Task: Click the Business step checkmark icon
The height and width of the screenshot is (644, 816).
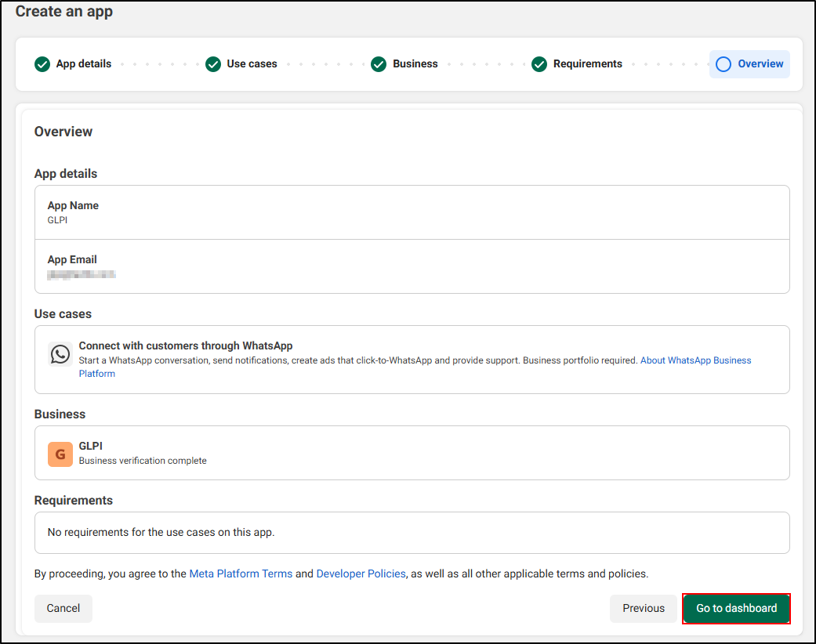Action: [x=379, y=64]
